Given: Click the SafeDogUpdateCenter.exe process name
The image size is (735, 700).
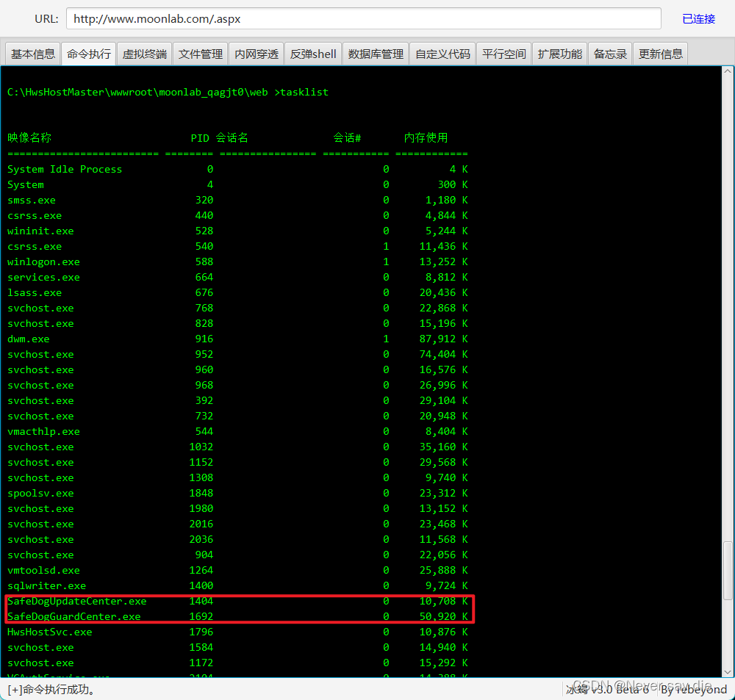Looking at the screenshot, I should point(77,601).
